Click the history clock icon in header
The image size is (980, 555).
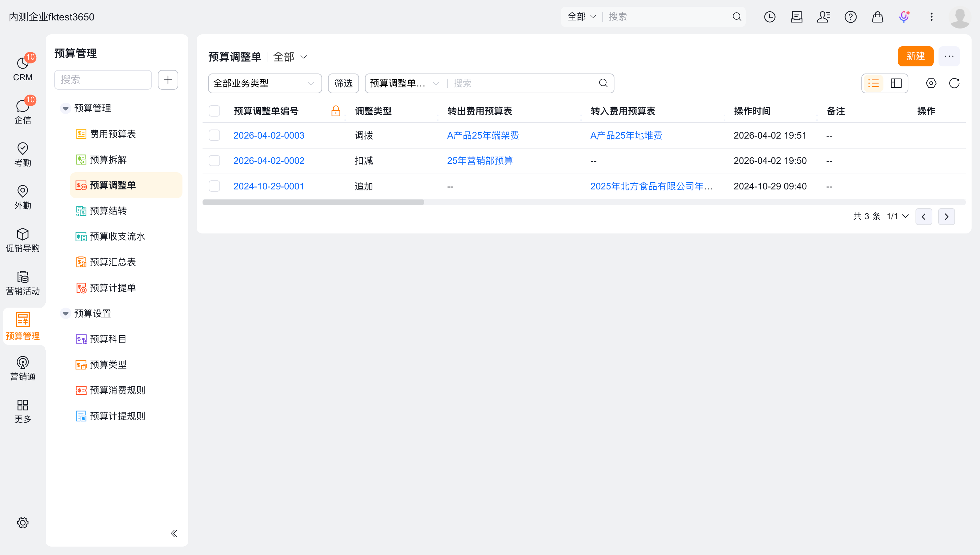[770, 17]
